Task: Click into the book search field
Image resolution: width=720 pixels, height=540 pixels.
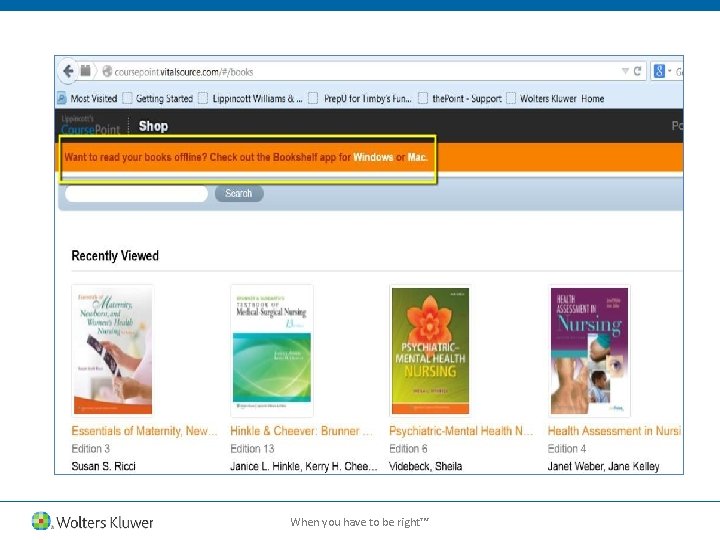Action: 136,193
